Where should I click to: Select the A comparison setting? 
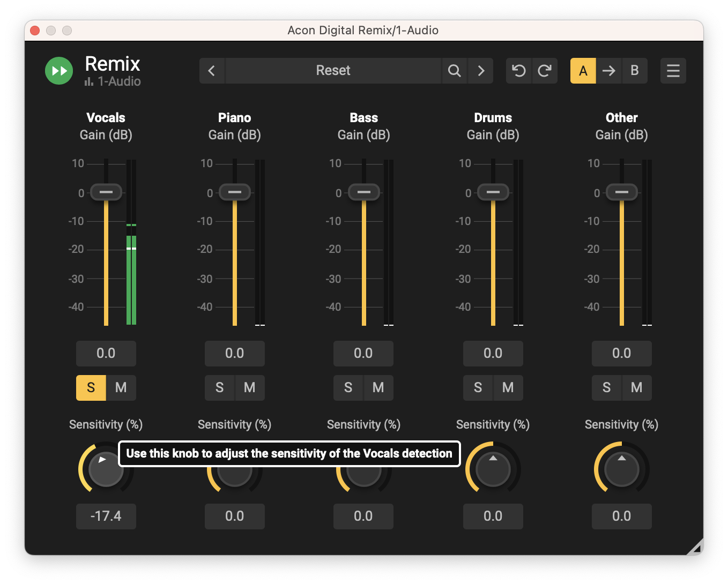pyautogui.click(x=583, y=71)
